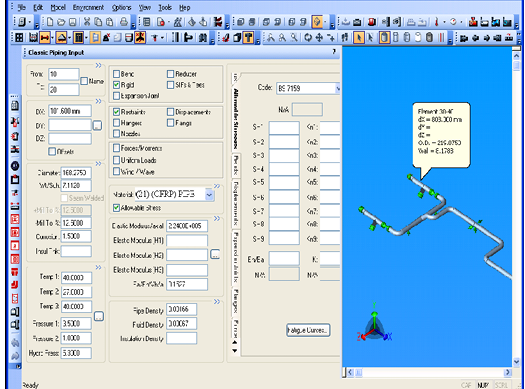Image resolution: width=525 pixels, height=389 pixels.
Task: Open the Material CFRP PIPE dropdown
Action: pyautogui.click(x=209, y=194)
